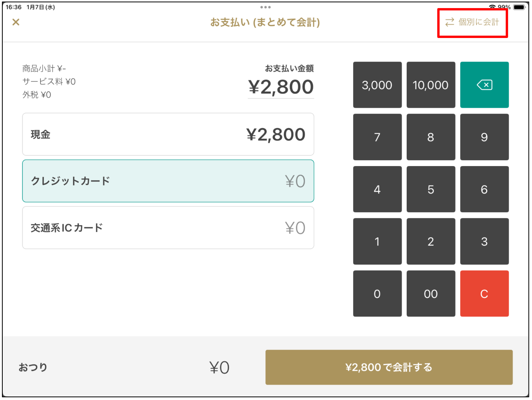Tap the お支払い (まとめて会計) title
532x400 pixels.
(x=265, y=23)
